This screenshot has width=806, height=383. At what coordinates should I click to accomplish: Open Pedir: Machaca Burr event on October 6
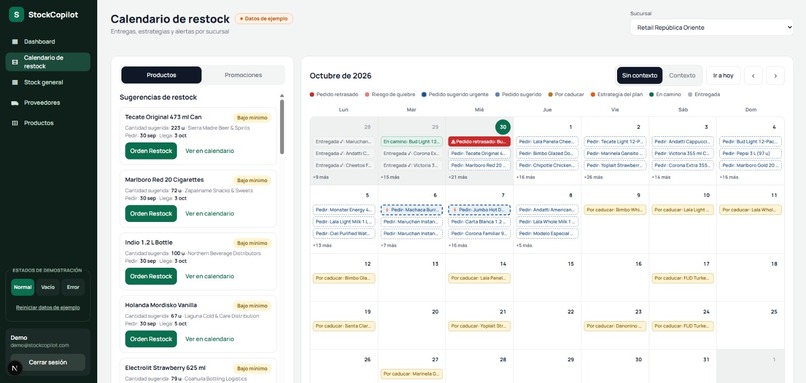pyautogui.click(x=411, y=210)
